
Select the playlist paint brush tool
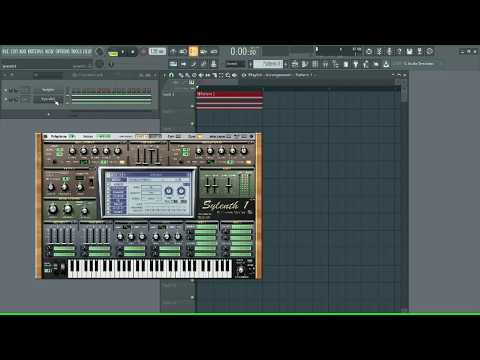188,75
